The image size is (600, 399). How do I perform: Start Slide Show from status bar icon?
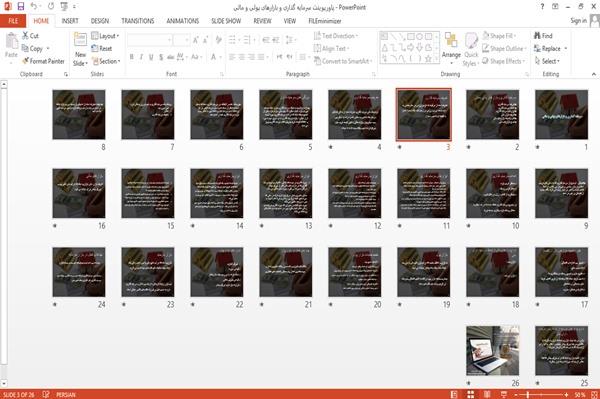tap(504, 394)
